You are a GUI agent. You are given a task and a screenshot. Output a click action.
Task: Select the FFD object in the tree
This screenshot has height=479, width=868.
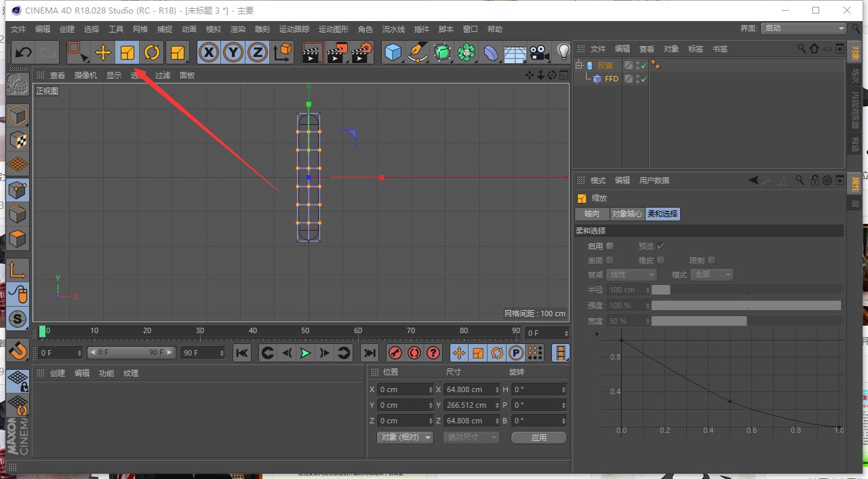point(612,79)
